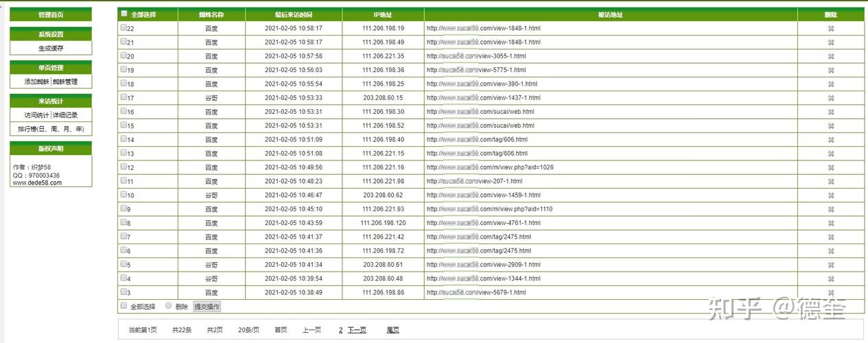Open 详细记录 under 来访统计
Viewport: 868px width, 343px height.
coord(65,115)
